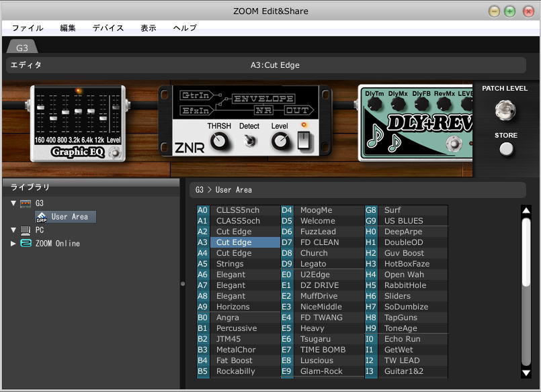Select patch E0 U2Edge
541x392 pixels.
(x=323, y=275)
